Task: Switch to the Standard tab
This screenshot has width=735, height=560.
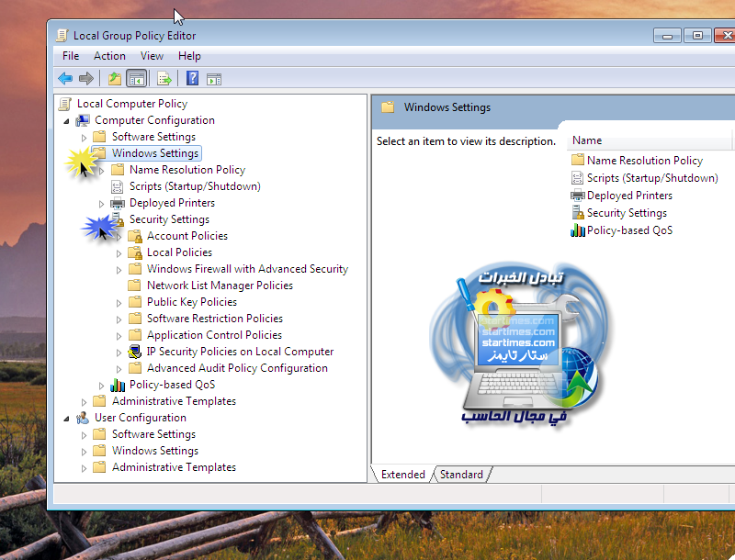Action: tap(461, 475)
